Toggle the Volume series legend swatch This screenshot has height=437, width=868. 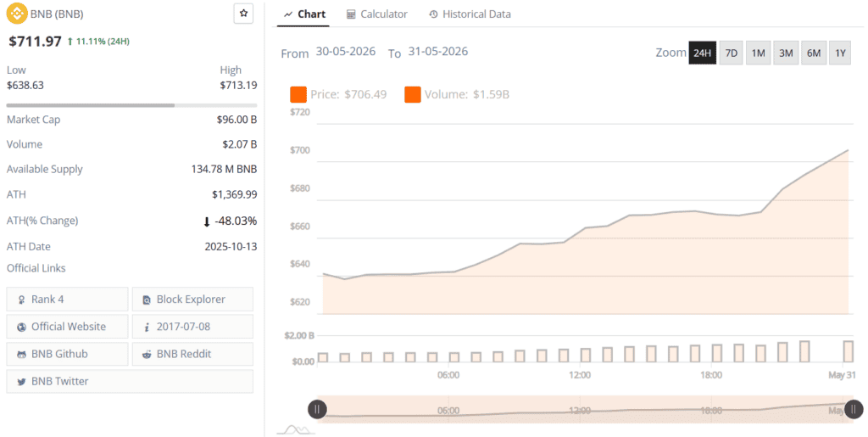[413, 95]
